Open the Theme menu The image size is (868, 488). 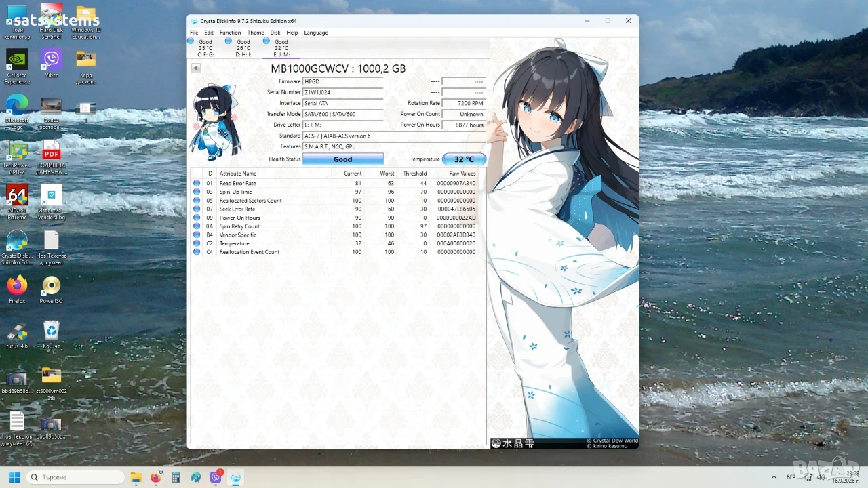[x=256, y=33]
